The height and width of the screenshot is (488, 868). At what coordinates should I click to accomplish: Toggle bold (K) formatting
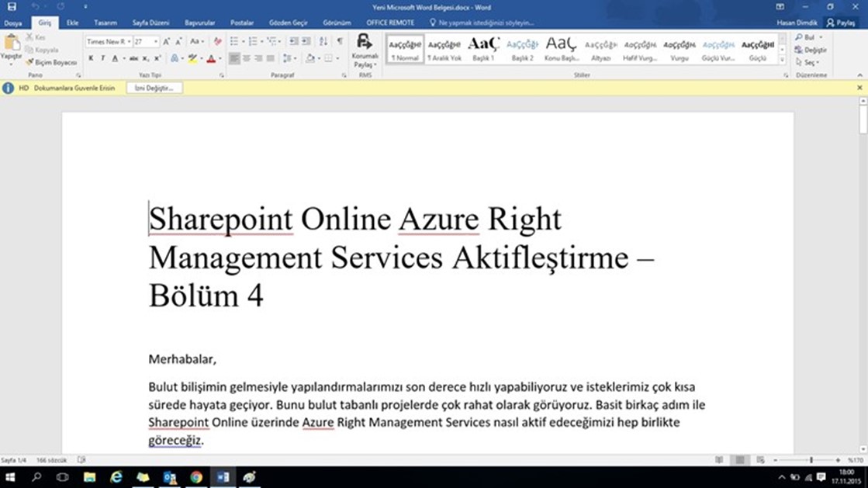coord(91,58)
